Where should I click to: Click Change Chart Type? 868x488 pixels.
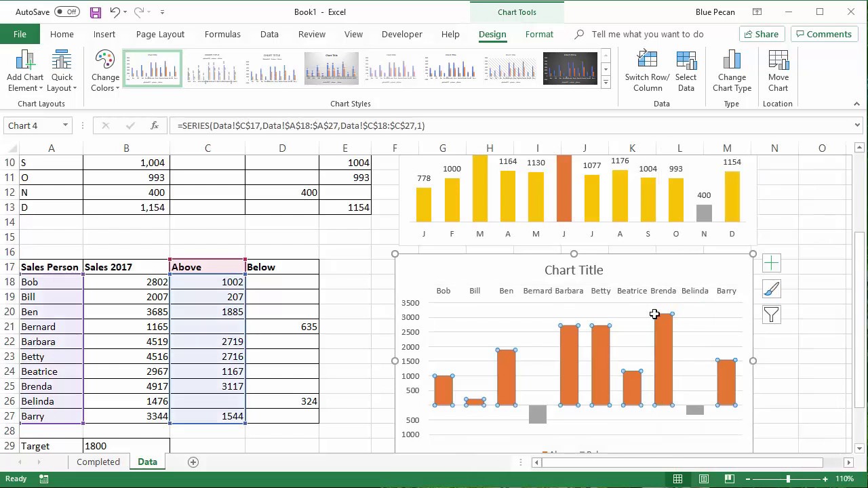[x=732, y=72]
